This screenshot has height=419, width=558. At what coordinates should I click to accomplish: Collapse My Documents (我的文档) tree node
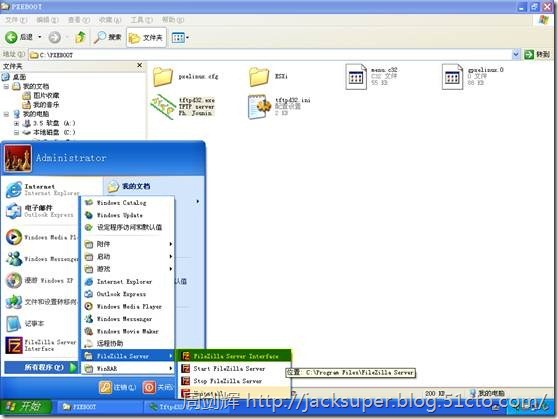point(6,86)
